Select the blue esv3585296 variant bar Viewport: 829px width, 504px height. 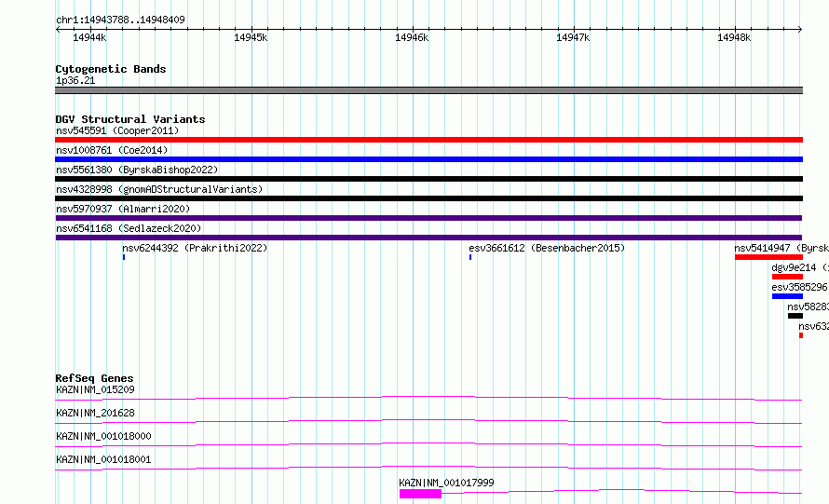[787, 296]
